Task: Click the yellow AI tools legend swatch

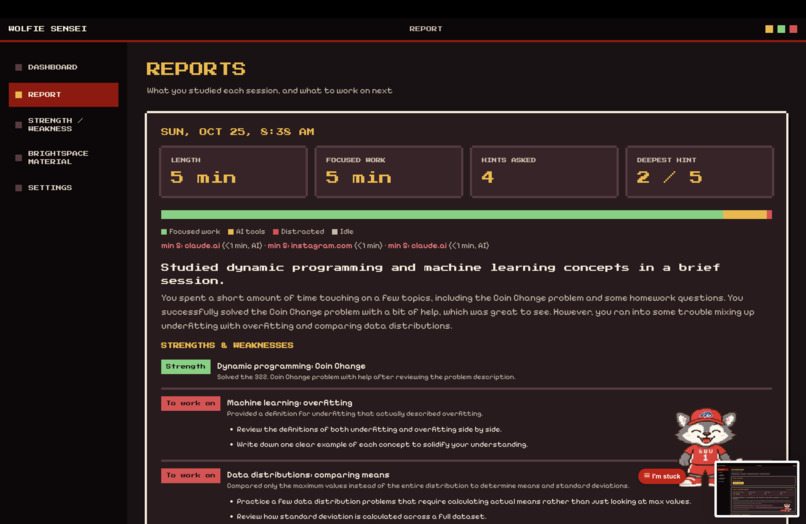Action: [231, 232]
